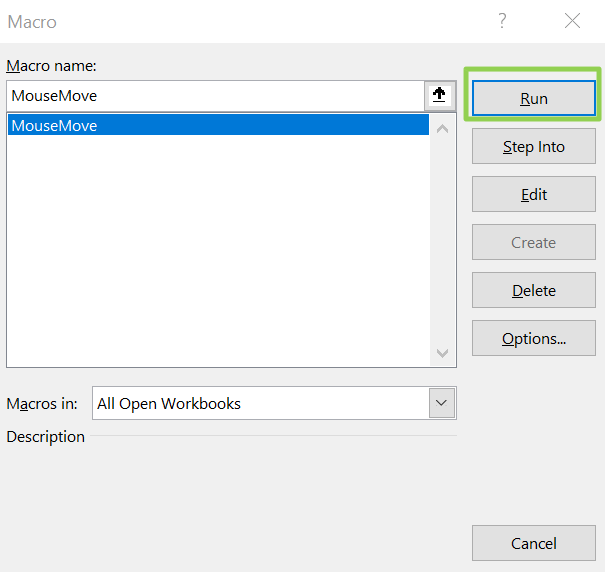Click the Macro name text field
605x572 pixels.
(x=215, y=96)
